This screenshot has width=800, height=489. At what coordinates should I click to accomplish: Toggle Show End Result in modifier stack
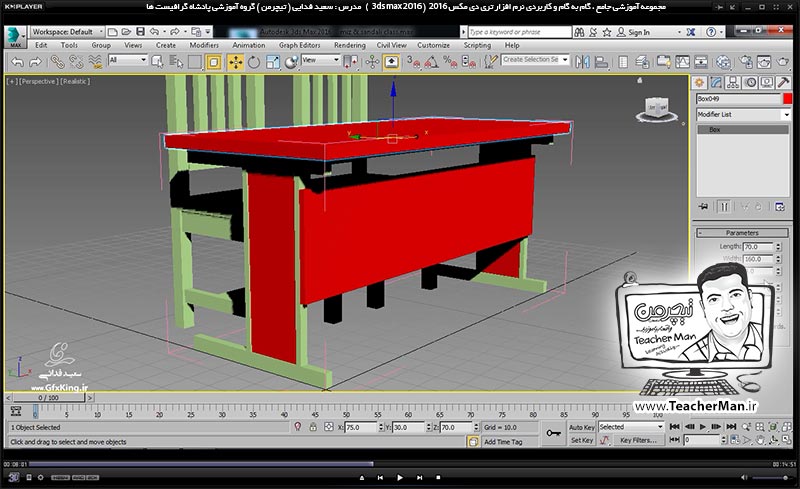click(724, 207)
